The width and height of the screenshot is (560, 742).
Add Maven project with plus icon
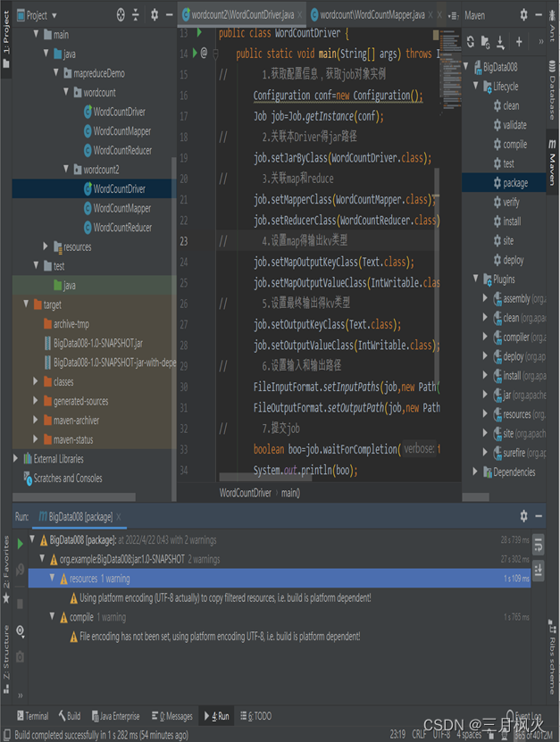pos(519,42)
